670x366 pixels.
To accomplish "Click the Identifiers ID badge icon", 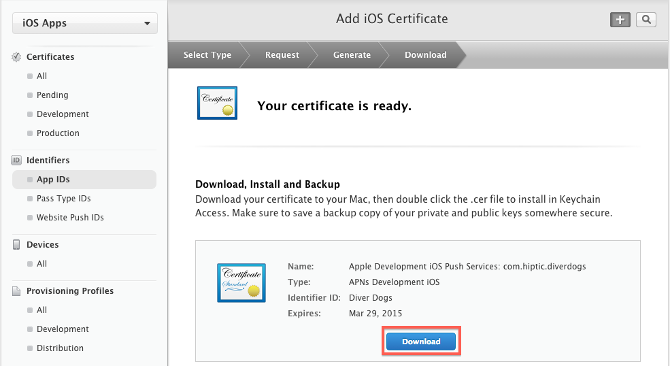I will [16, 160].
